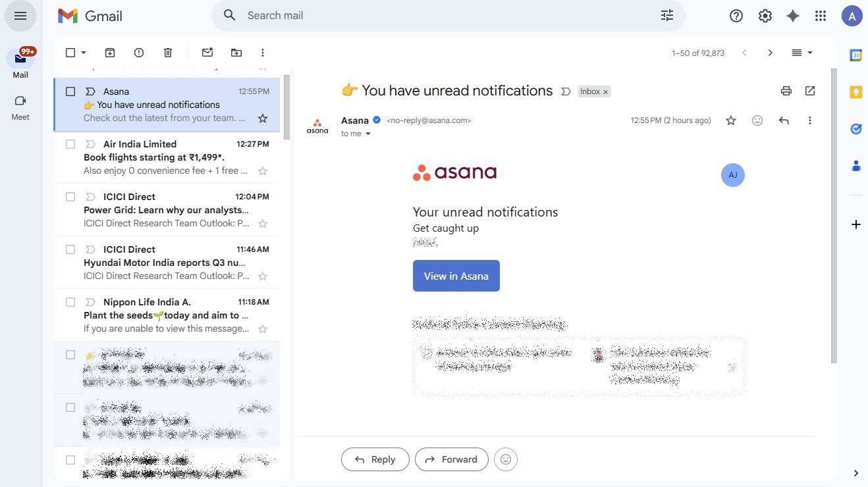Image resolution: width=868 pixels, height=487 pixels.
Task: Switch to Mail in sidebar
Action: coord(20,64)
